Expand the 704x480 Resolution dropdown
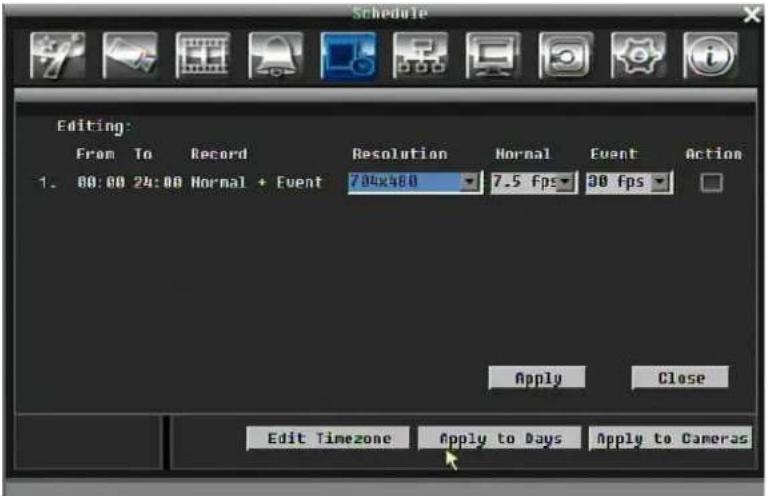 tap(469, 182)
